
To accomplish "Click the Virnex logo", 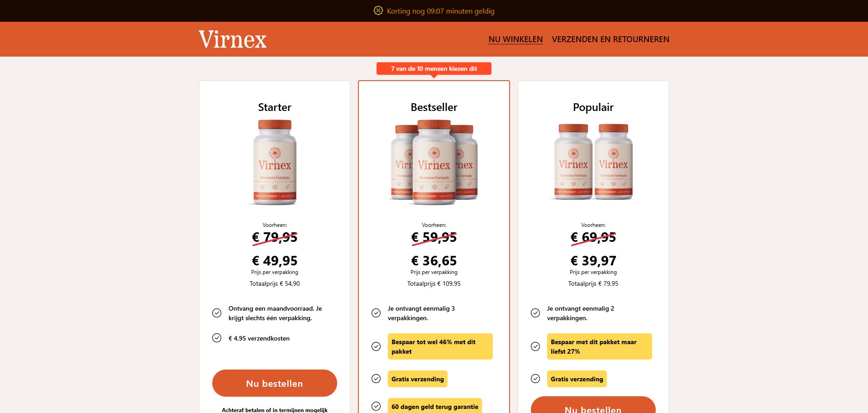I will (x=233, y=39).
